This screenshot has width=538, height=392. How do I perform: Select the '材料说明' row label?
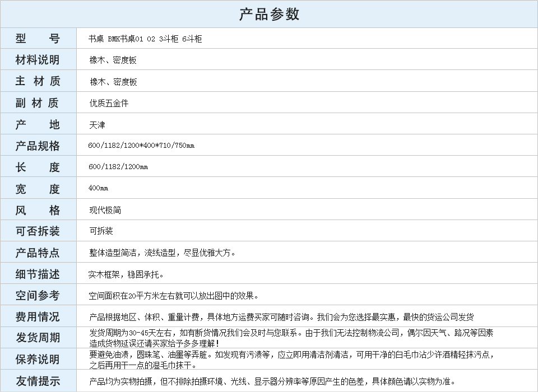[x=38, y=60]
